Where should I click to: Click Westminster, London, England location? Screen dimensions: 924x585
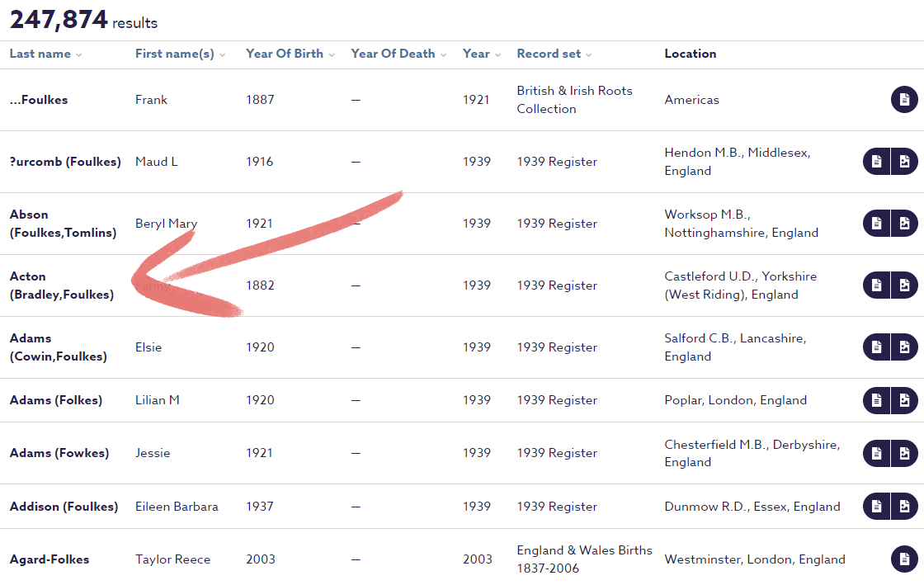point(755,559)
